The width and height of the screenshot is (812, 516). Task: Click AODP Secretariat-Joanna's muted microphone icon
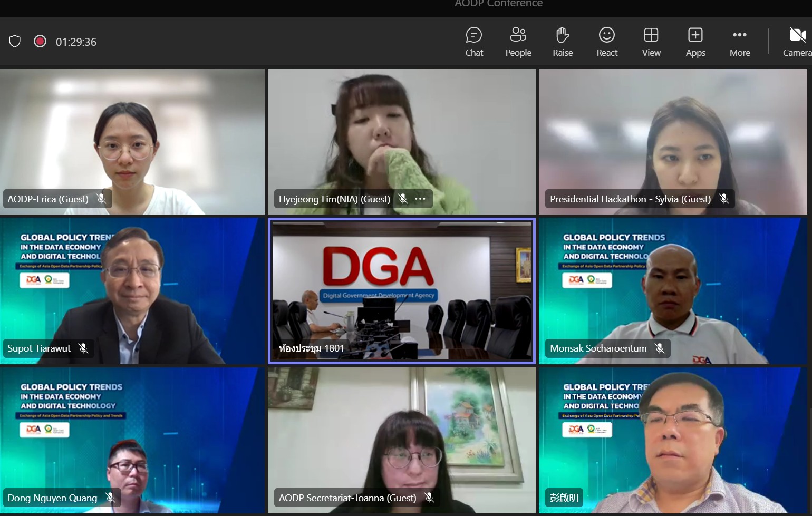click(x=430, y=498)
